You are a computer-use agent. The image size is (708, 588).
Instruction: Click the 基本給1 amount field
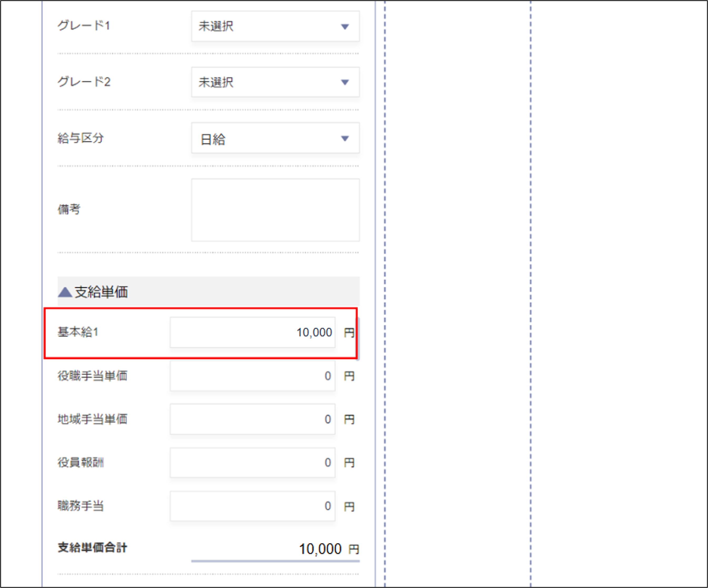pyautogui.click(x=253, y=333)
